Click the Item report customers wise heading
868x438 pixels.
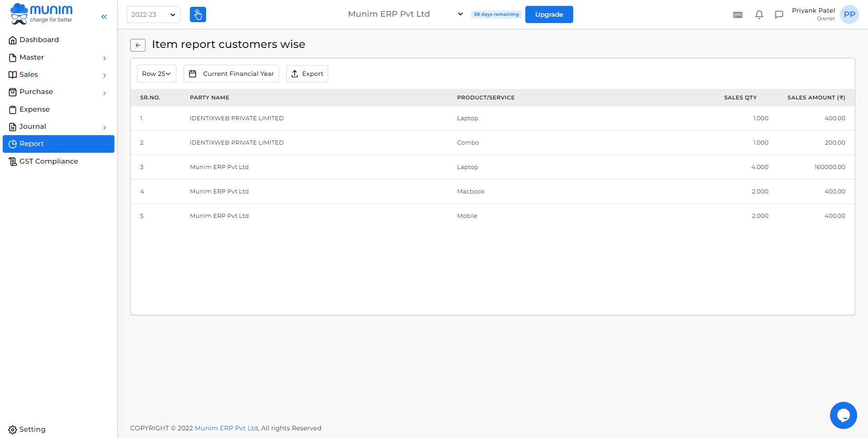228,44
